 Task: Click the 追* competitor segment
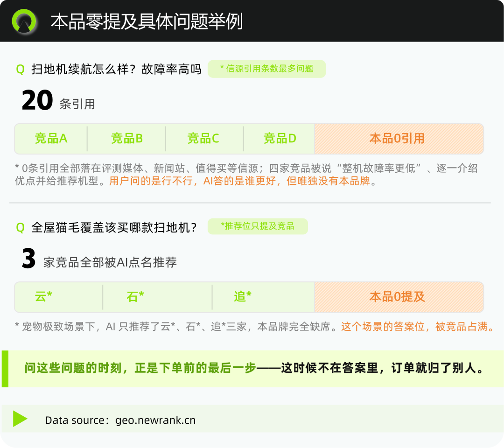point(263,297)
